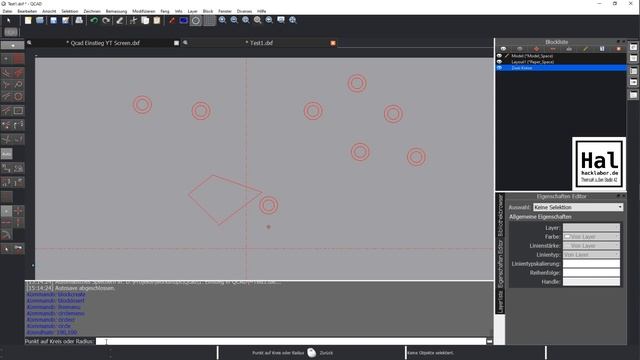
Task: Open the Linienstärke dropdown
Action: click(x=591, y=246)
